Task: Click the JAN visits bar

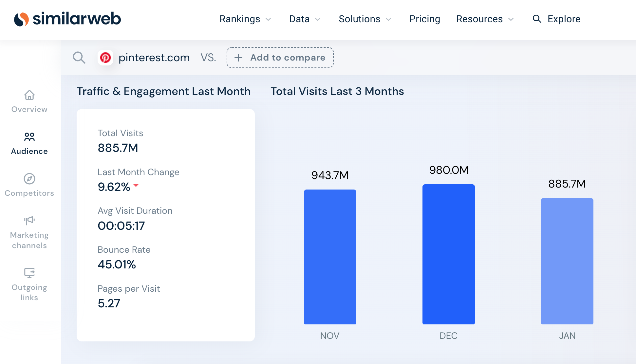Action: pos(567,261)
